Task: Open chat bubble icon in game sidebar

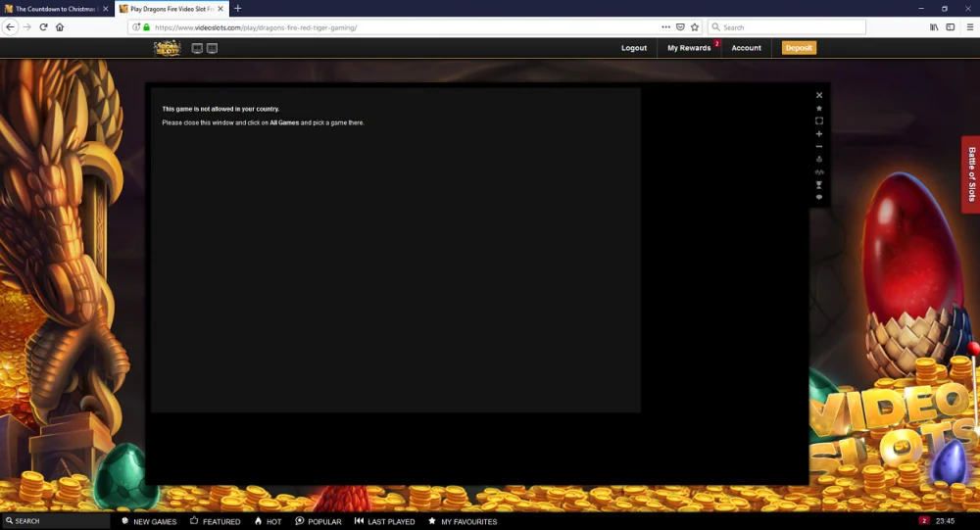Action: pyautogui.click(x=818, y=197)
